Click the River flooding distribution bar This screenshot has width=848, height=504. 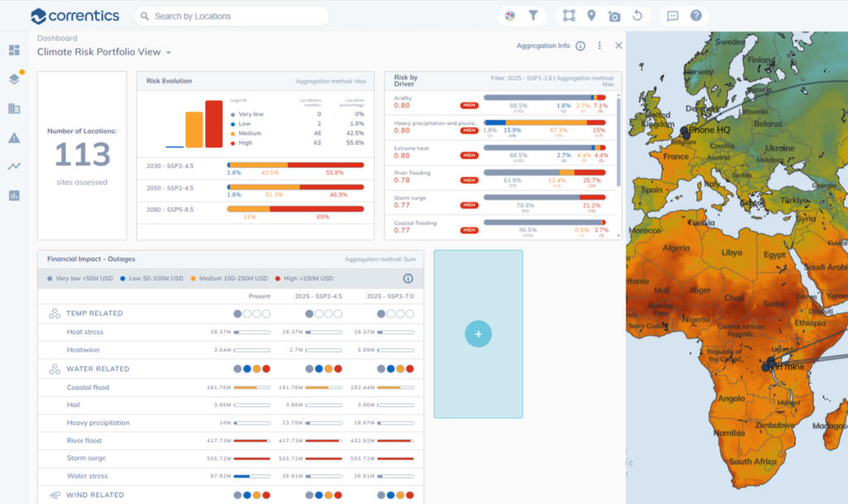545,172
